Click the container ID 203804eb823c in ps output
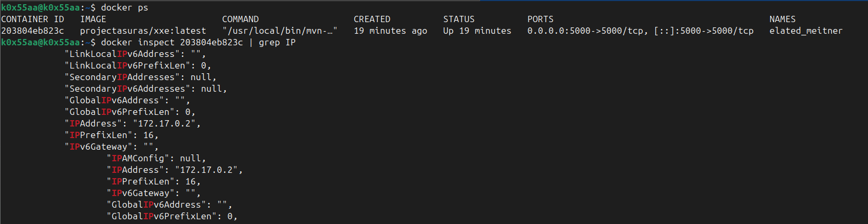This screenshot has width=868, height=224. 33,31
